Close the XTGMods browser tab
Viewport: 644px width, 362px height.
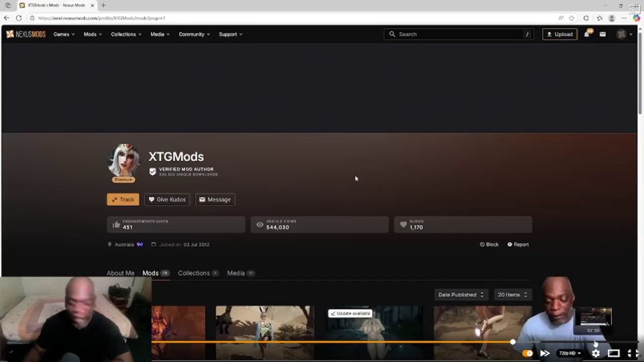93,5
